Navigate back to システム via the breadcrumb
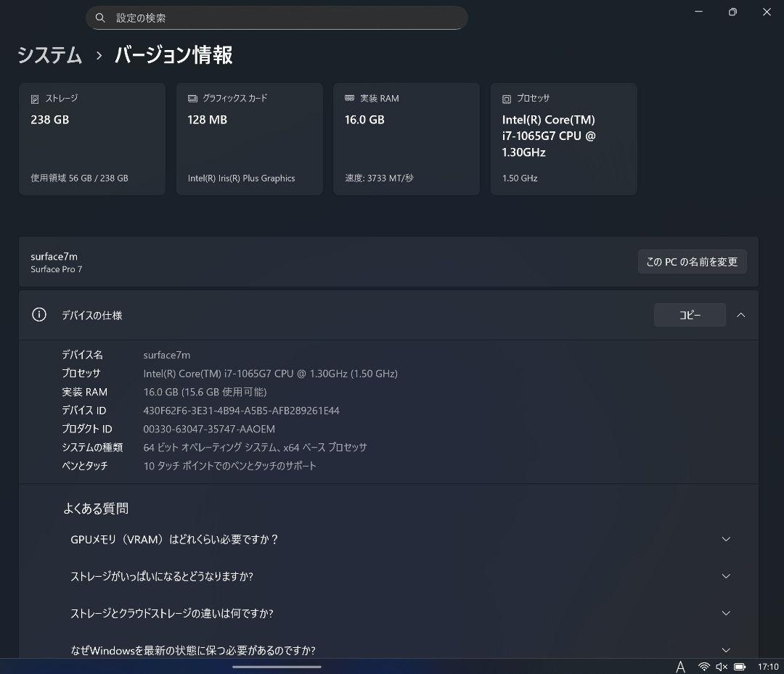The height and width of the screenshot is (674, 784). [49, 55]
